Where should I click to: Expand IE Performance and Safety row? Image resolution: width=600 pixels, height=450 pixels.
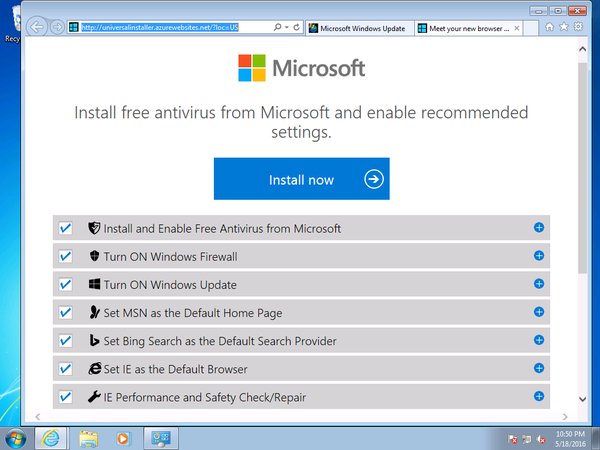[539, 396]
